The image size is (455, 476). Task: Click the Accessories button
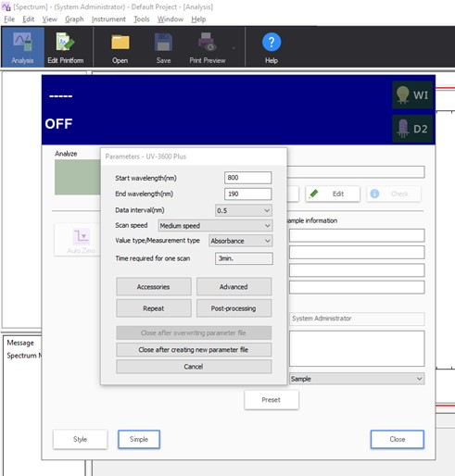154,287
